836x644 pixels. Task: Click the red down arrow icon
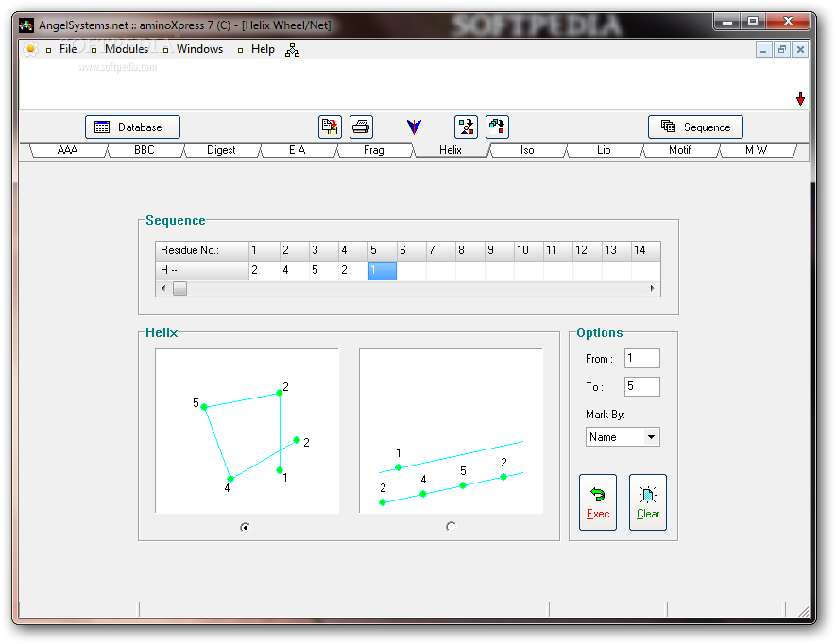800,98
